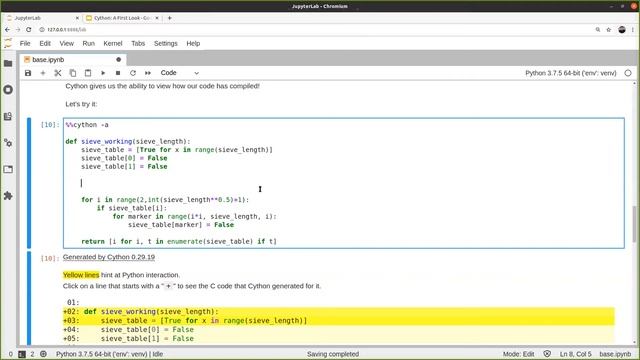Go back in browser history

pos(7,30)
